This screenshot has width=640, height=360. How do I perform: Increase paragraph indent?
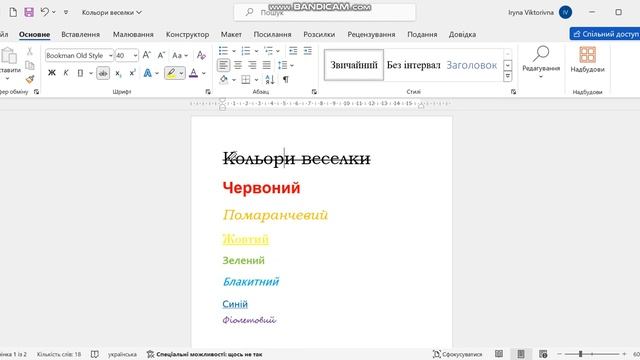click(x=307, y=51)
